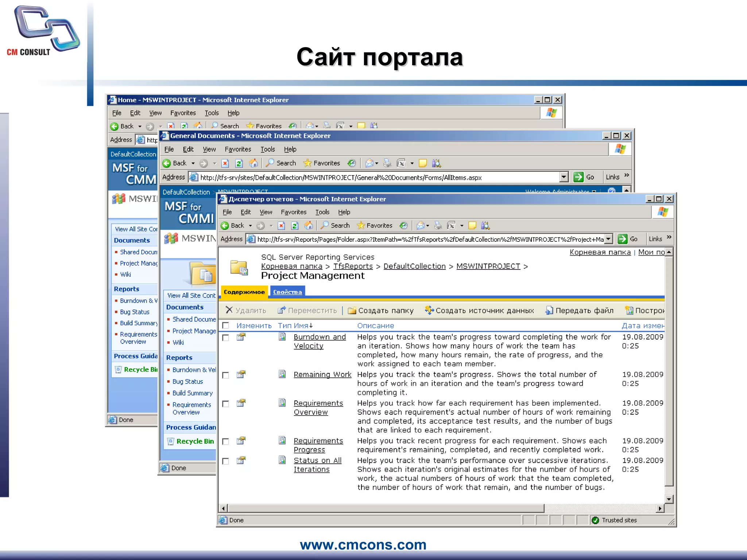Check the Remaining Work row checkbox
747x560 pixels.
pyautogui.click(x=226, y=375)
